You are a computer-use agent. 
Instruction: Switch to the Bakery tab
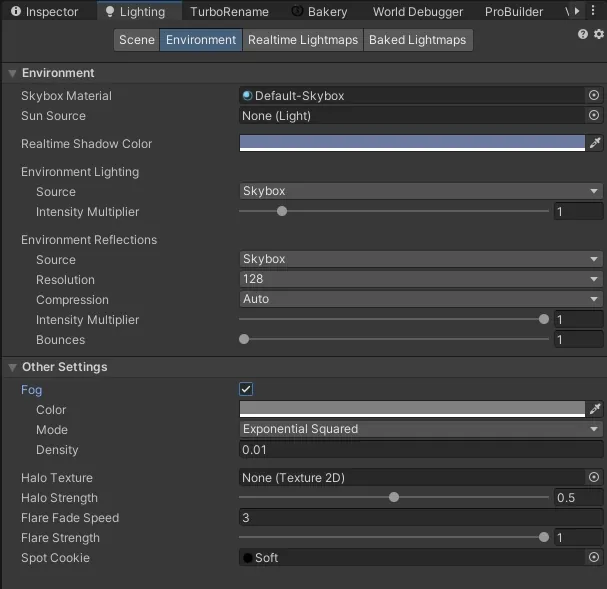tap(320, 12)
